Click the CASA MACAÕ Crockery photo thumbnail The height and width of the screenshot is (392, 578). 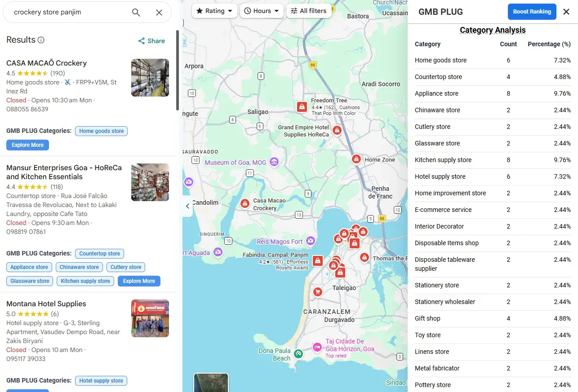tap(150, 78)
